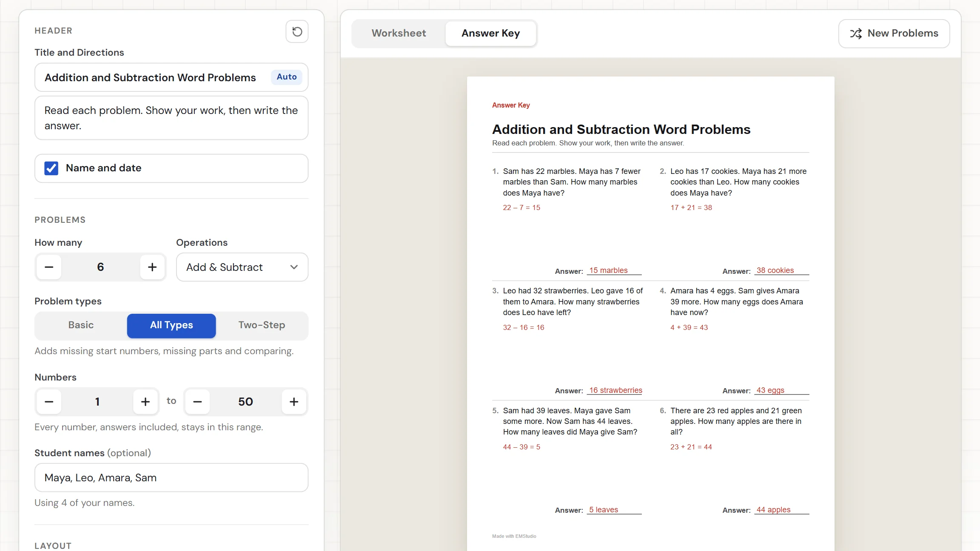Click the equation '4 + 39 = 43'
980x551 pixels.
click(x=689, y=327)
